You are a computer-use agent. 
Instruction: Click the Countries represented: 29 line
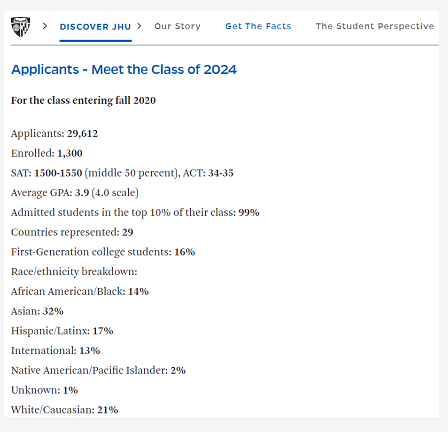click(x=72, y=232)
